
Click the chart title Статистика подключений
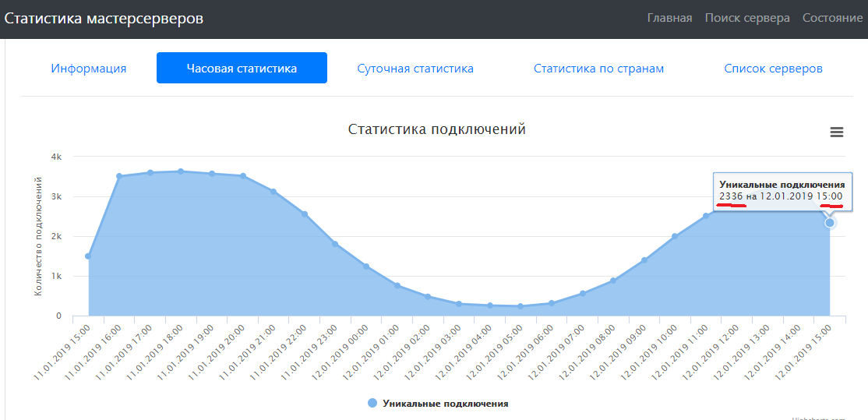click(x=437, y=129)
